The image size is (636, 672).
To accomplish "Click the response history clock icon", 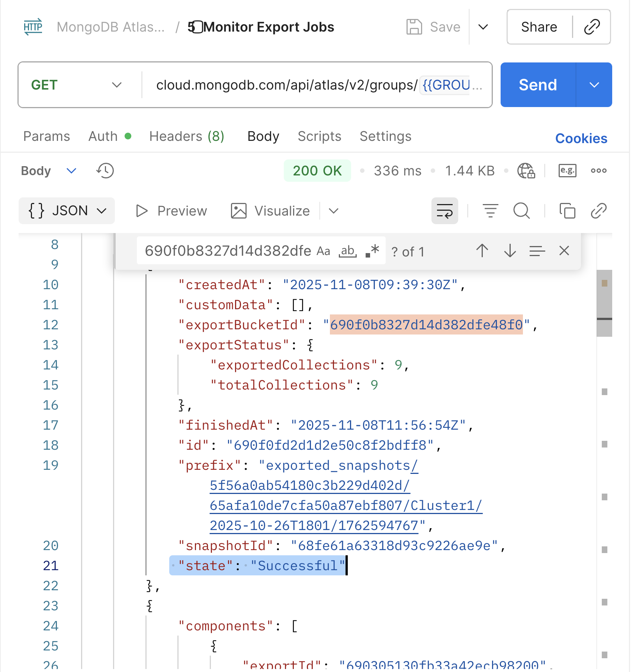I will pos(105,171).
